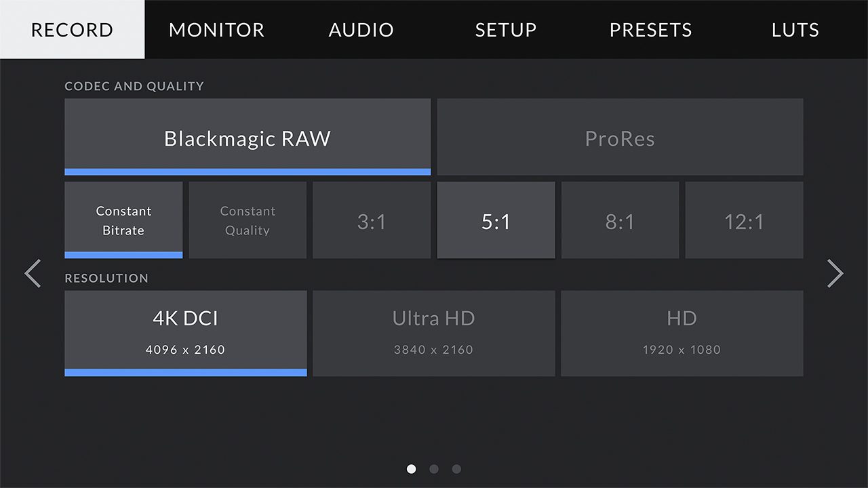Click the second page indicator dot
868x488 pixels.
pyautogui.click(x=434, y=468)
